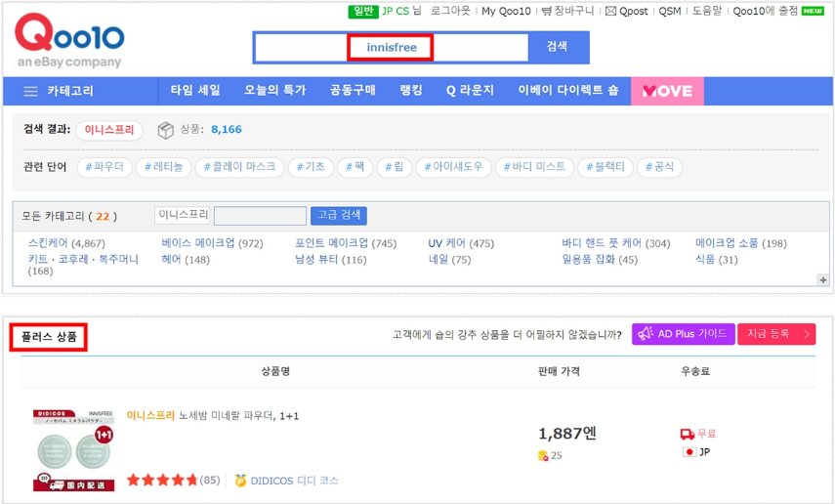Open the 타임 세일 menu
The width and height of the screenshot is (835, 504).
[195, 91]
